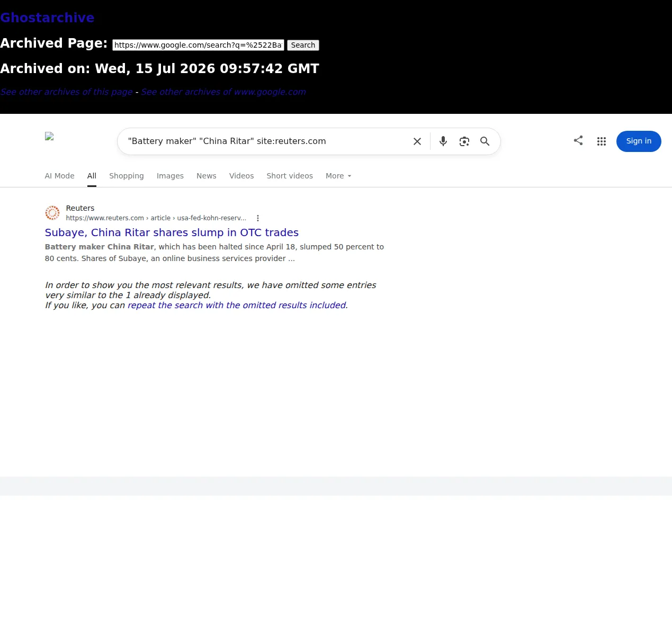This screenshot has height=637, width=672.
Task: Start voice search with the microphone icon
Action: click(443, 141)
